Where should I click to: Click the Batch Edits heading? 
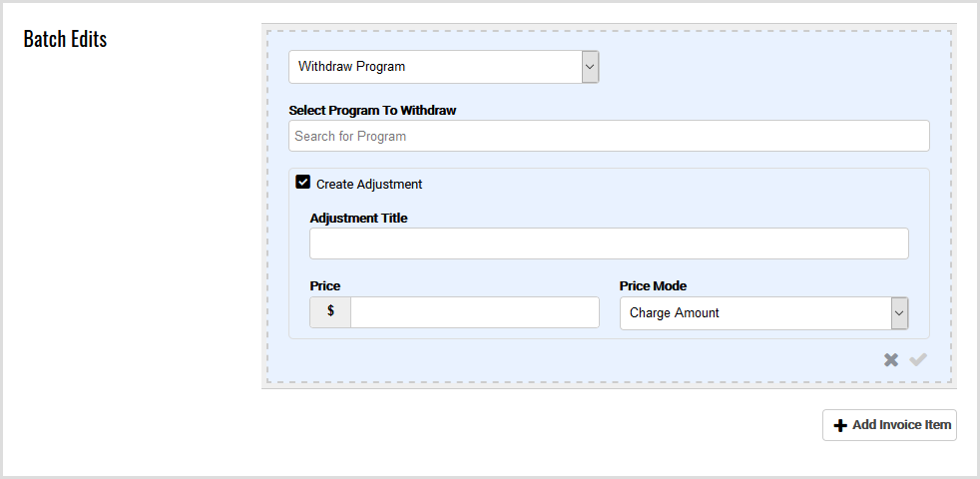(x=65, y=40)
